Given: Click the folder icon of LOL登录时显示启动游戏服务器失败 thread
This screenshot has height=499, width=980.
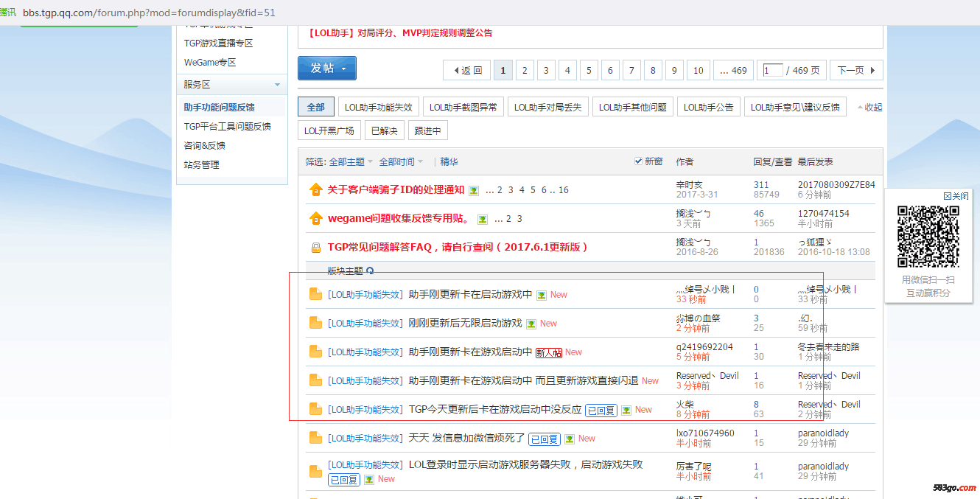Looking at the screenshot, I should 316,472.
